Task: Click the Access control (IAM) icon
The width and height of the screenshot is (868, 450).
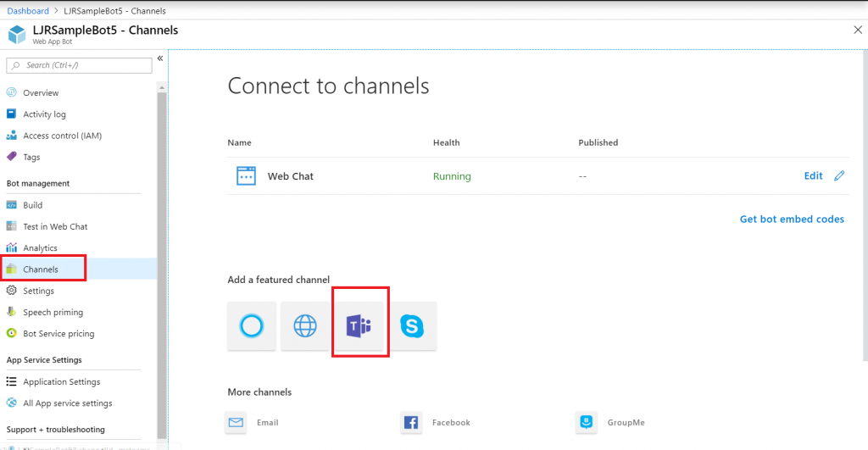Action: pyautogui.click(x=12, y=136)
